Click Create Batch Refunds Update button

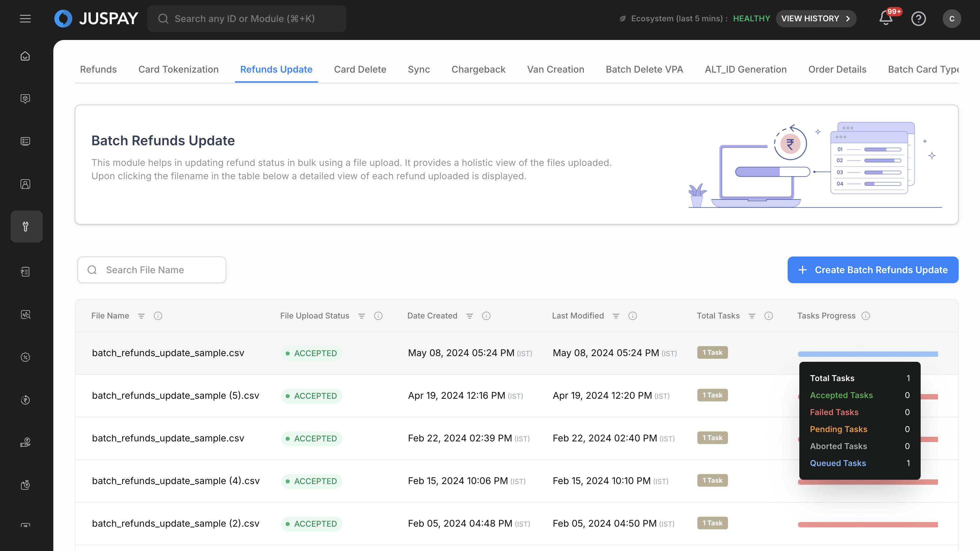(x=873, y=270)
